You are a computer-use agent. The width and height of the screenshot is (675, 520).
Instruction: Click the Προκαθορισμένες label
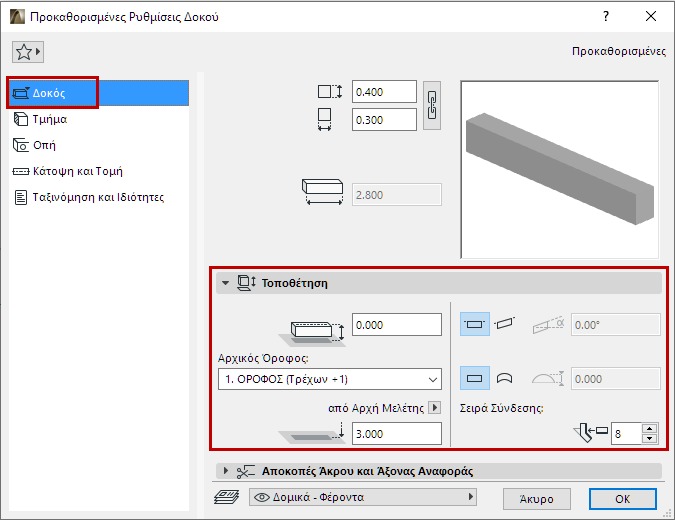pyautogui.click(x=619, y=51)
